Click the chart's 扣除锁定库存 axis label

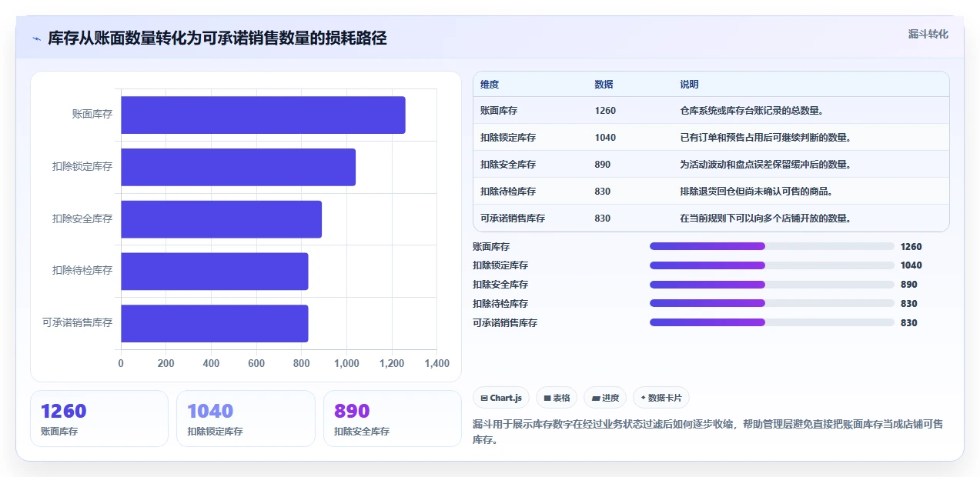pos(82,166)
